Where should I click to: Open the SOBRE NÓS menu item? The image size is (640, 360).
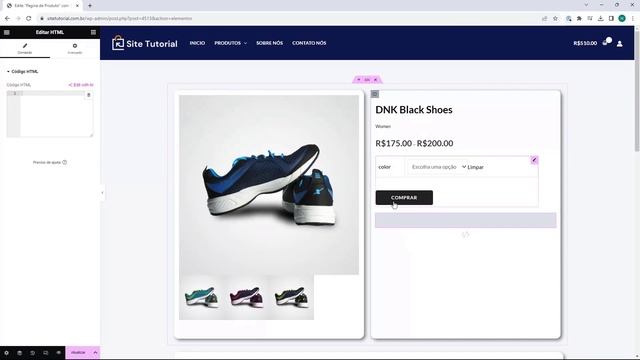269,43
